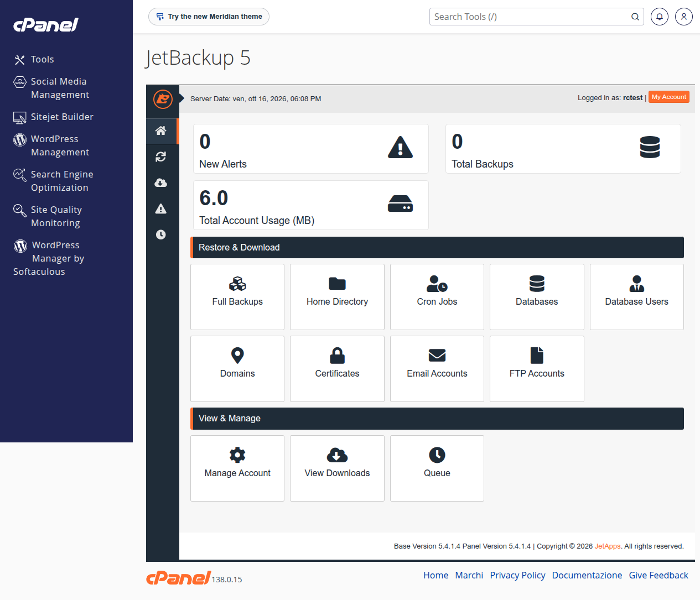This screenshot has height=600, width=700.
Task: Open the FTP Accounts restore tile
Action: tap(537, 369)
